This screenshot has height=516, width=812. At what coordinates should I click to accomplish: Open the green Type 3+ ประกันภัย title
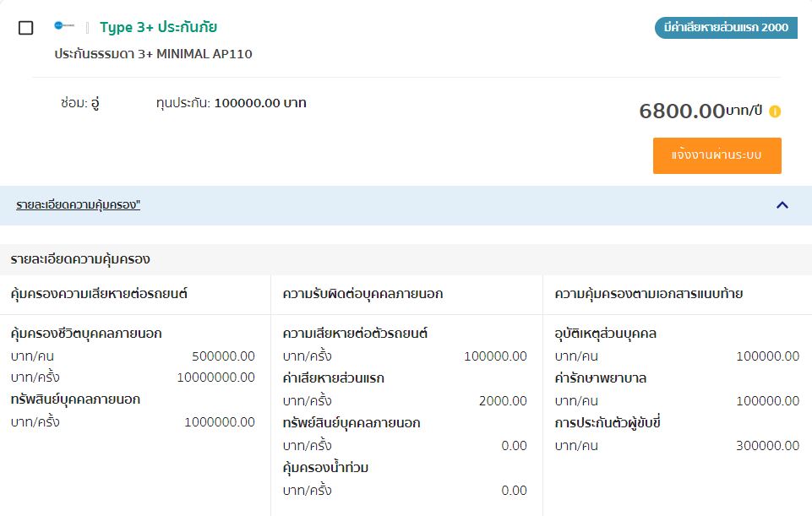158,27
